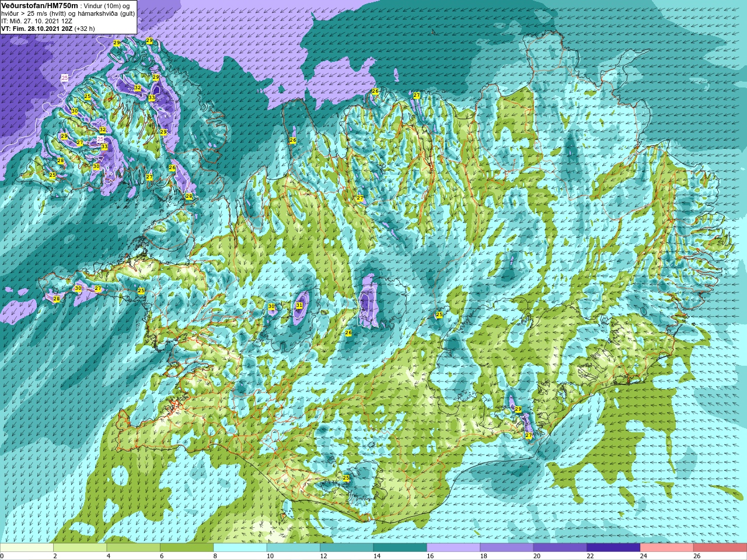Screen dimensions: 747x560
Task: Select the 22–24 m/s dark indigo legend swatch
Action: pyautogui.click(x=614, y=548)
